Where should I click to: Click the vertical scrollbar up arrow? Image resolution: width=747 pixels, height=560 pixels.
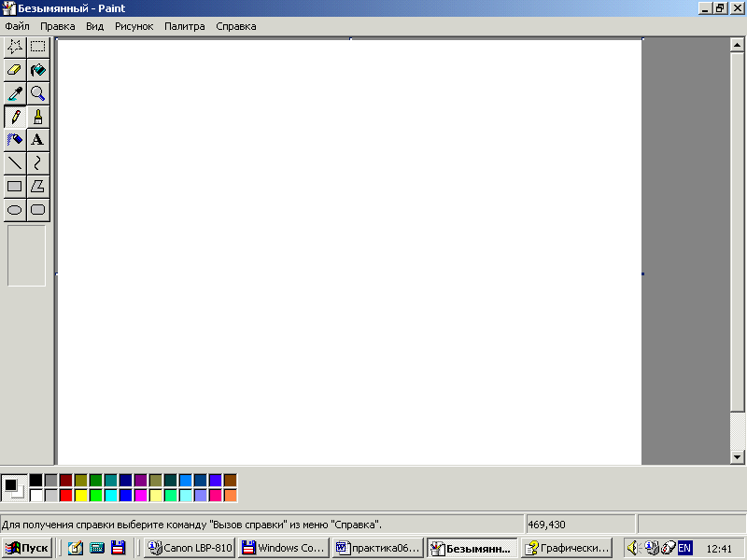[737, 45]
